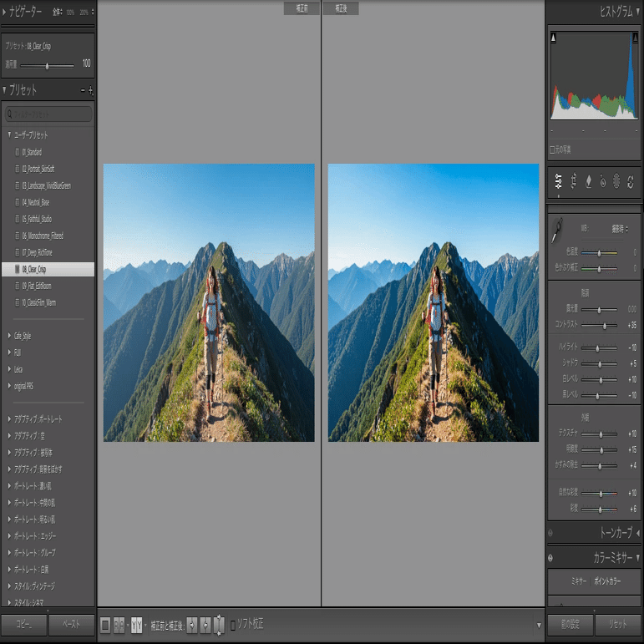This screenshot has width=644, height=644.
Task: Toggle the カラーミキサー panel on/off switch
Action: (550, 558)
